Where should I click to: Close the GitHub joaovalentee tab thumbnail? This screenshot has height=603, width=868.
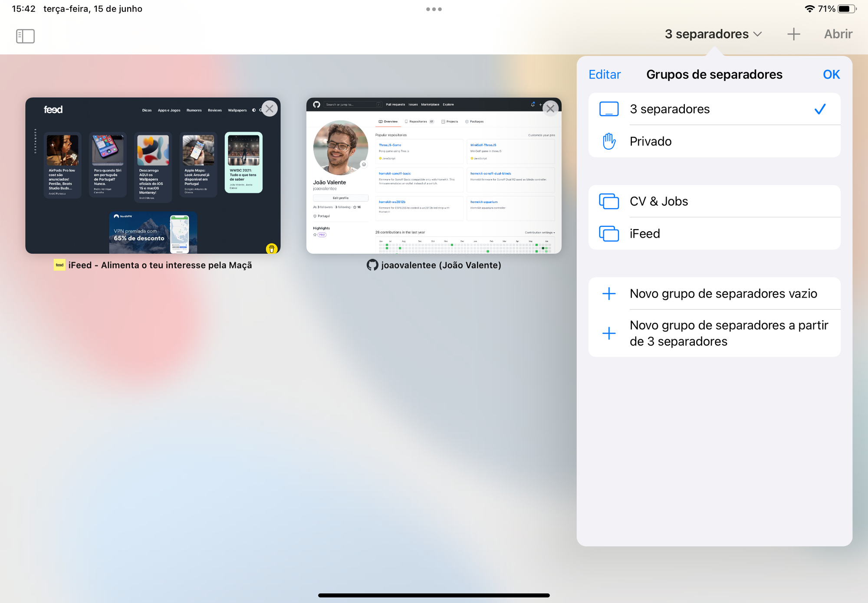pos(550,108)
